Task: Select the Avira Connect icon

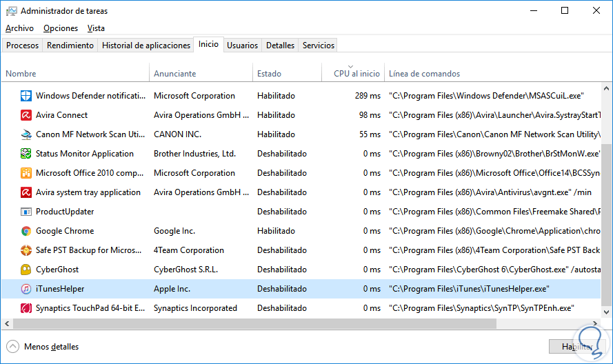Action: click(x=26, y=115)
